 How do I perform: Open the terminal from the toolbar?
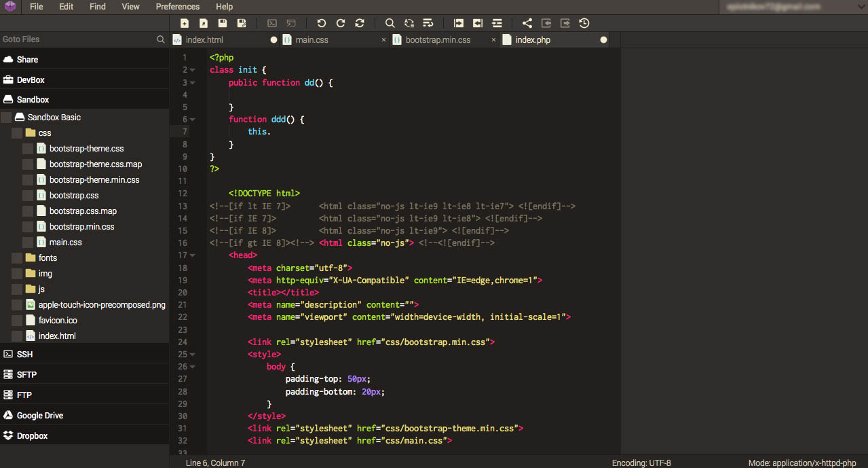tap(272, 23)
